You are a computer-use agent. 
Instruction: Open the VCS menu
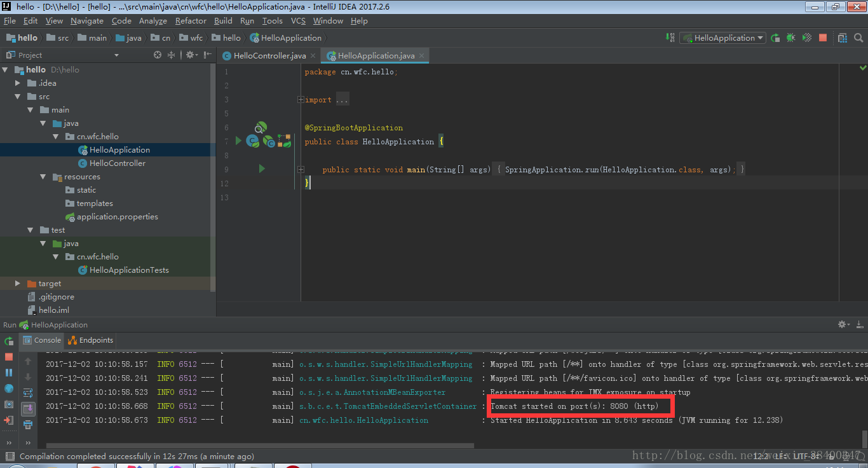(x=299, y=21)
